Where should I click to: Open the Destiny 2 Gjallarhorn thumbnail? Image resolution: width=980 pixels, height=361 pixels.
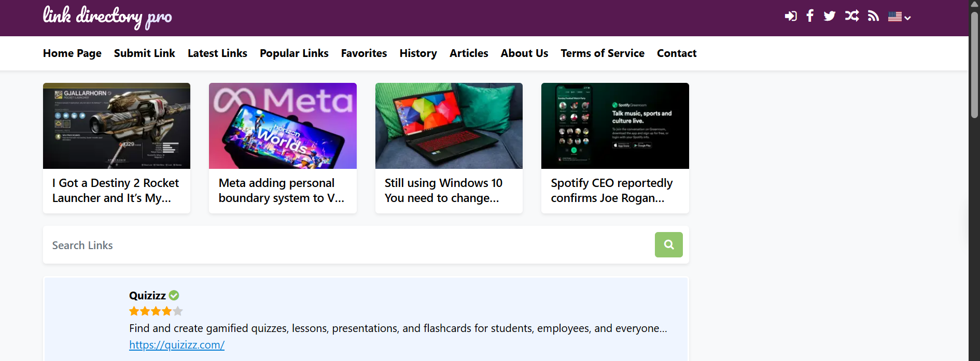click(x=117, y=126)
